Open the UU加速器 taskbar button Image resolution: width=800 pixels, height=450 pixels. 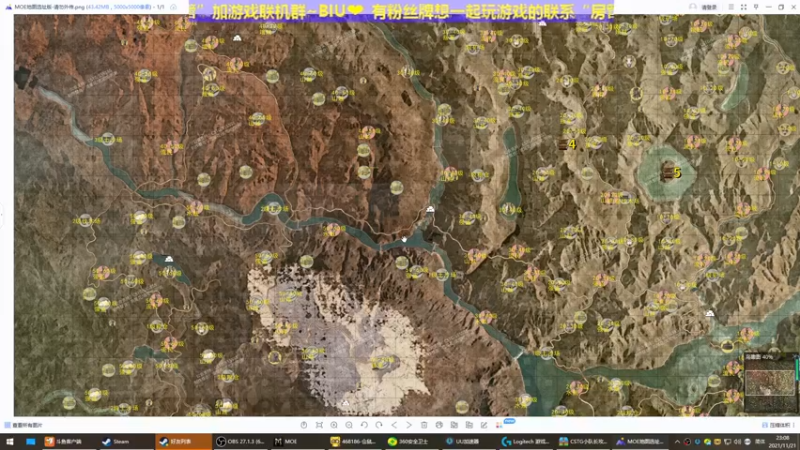(467, 442)
